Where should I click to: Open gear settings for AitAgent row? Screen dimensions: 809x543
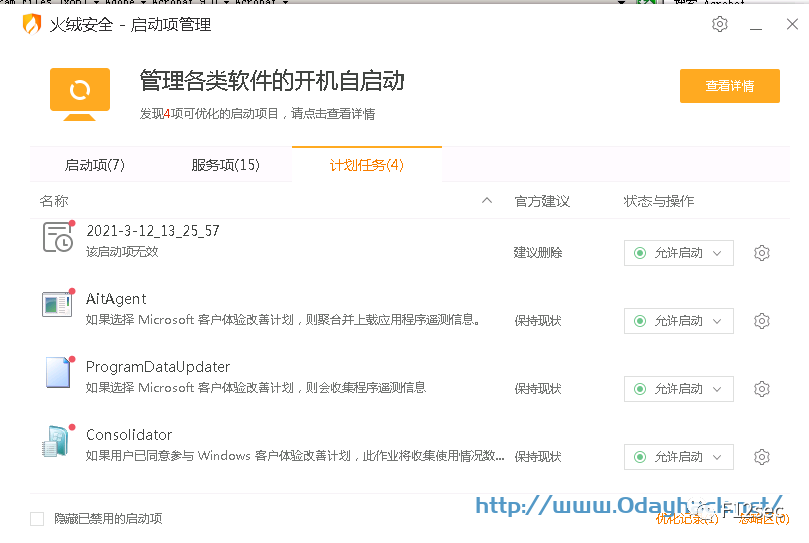(762, 321)
